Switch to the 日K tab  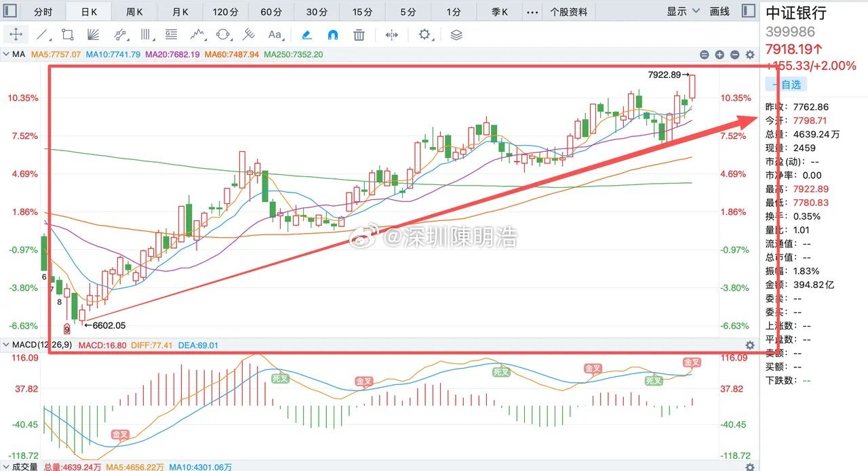pos(89,12)
